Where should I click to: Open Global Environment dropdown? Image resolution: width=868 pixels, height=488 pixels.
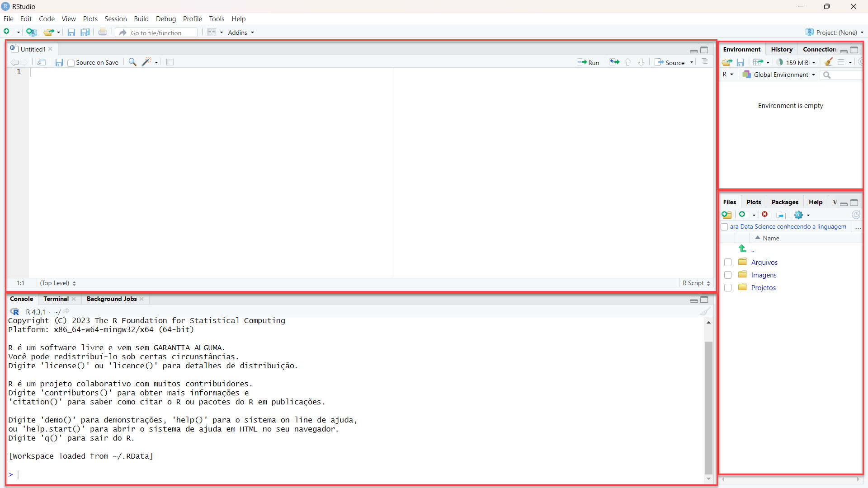[x=779, y=75]
